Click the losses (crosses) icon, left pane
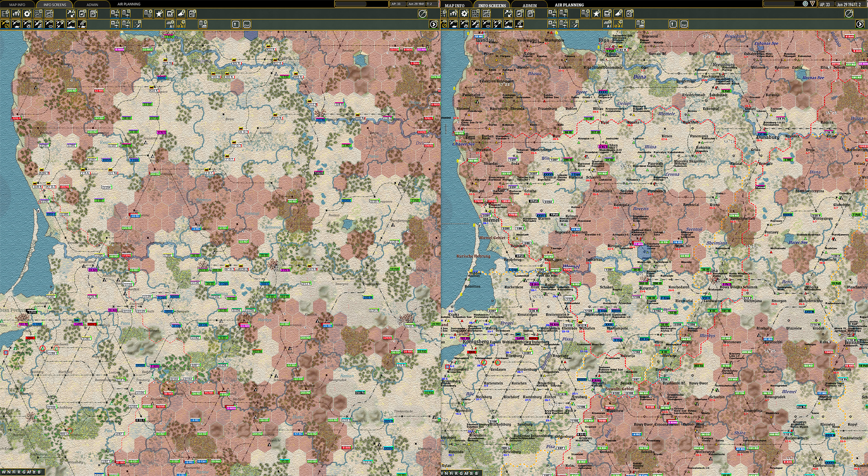Screen dimensions: 868x476 click(x=16, y=14)
